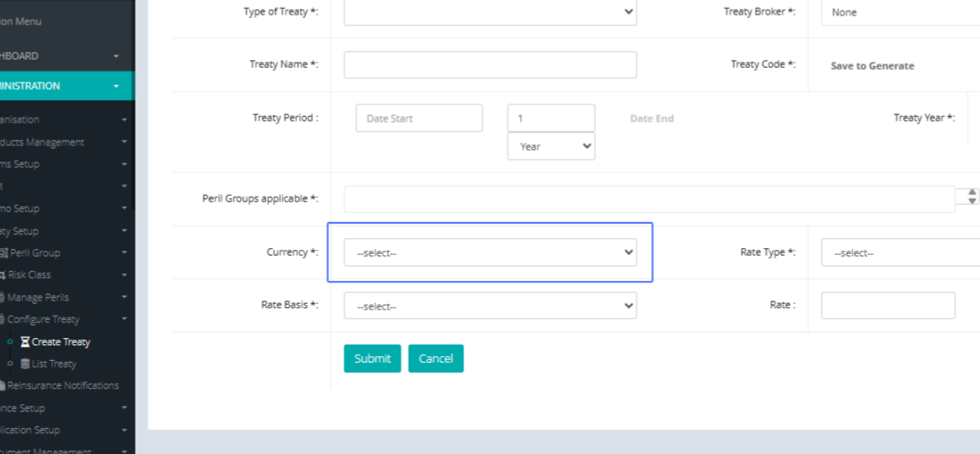The image size is (980, 454).
Task: Click the Peril Groups applicable stepper arrows
Action: [x=972, y=196]
